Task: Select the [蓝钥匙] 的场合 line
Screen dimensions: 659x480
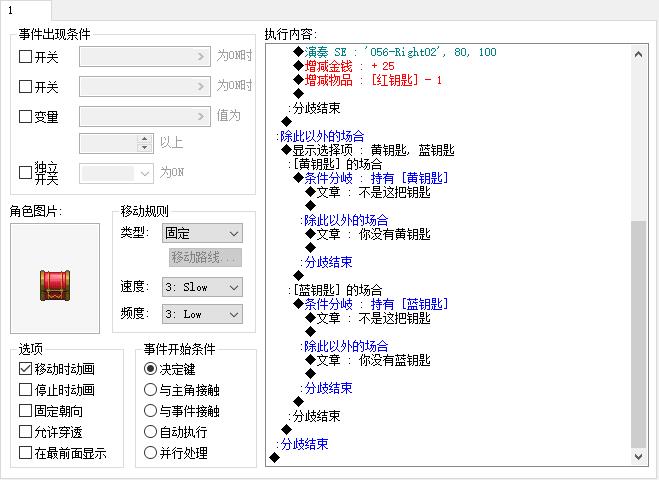Action: [x=337, y=290]
